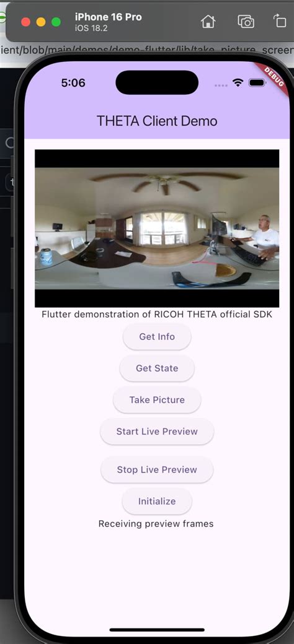Image resolution: width=294 pixels, height=644 pixels.
Task: Click the Simulator screenshot camera icon
Action: 246,21
